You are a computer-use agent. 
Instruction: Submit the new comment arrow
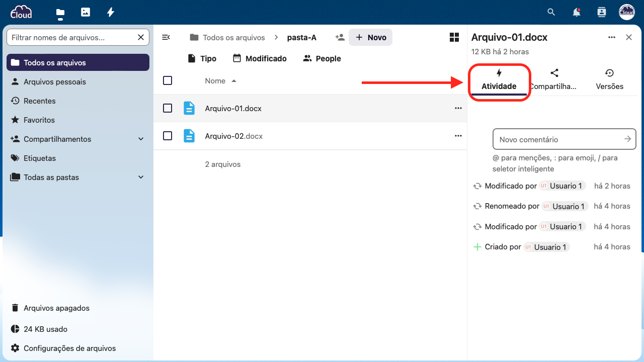point(627,139)
